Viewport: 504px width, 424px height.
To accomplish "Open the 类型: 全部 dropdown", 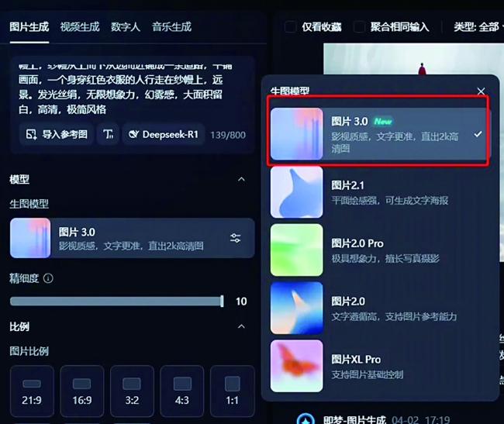I will 478,26.
